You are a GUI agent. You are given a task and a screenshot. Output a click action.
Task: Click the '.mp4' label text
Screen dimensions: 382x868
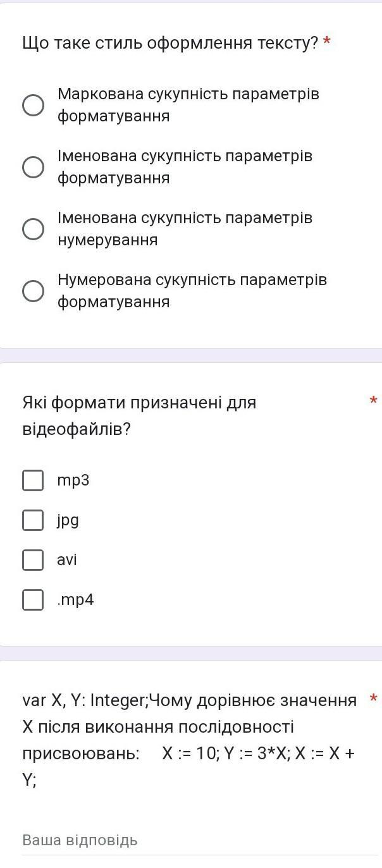75,600
